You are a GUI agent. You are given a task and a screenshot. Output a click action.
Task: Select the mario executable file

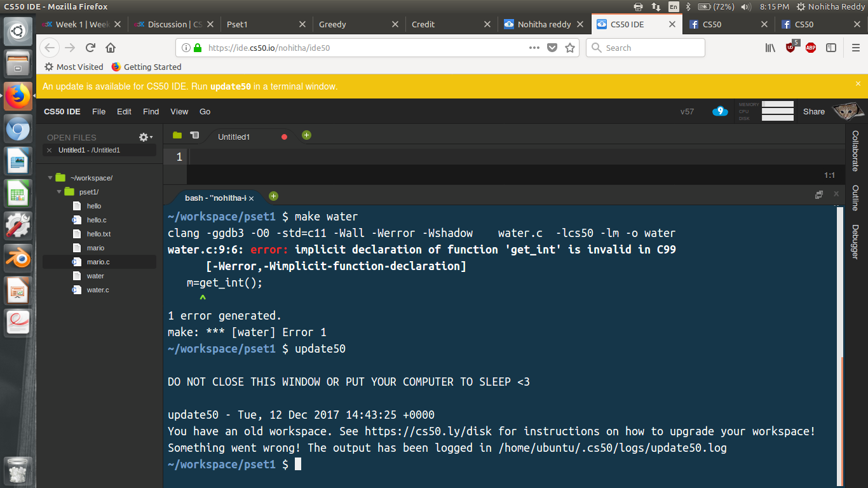tap(95, 248)
